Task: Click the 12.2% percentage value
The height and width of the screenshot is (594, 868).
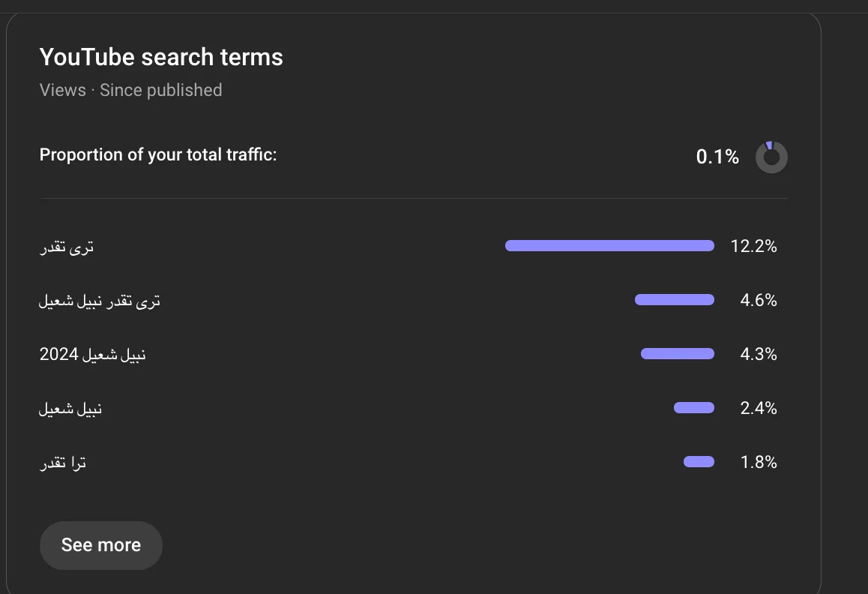Action: click(x=753, y=246)
